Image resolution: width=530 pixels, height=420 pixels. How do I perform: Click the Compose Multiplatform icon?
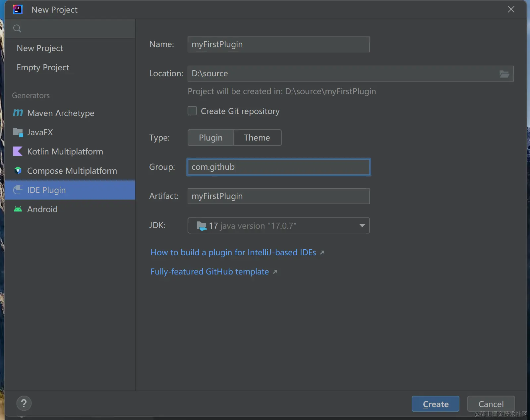tap(18, 171)
